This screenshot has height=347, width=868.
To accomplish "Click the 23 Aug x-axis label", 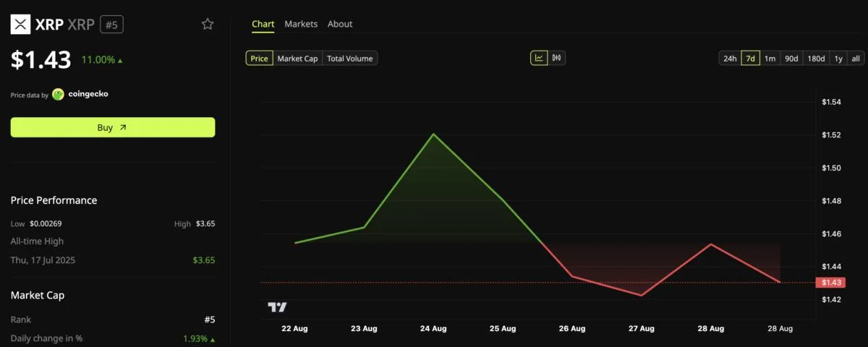I will pyautogui.click(x=364, y=328).
